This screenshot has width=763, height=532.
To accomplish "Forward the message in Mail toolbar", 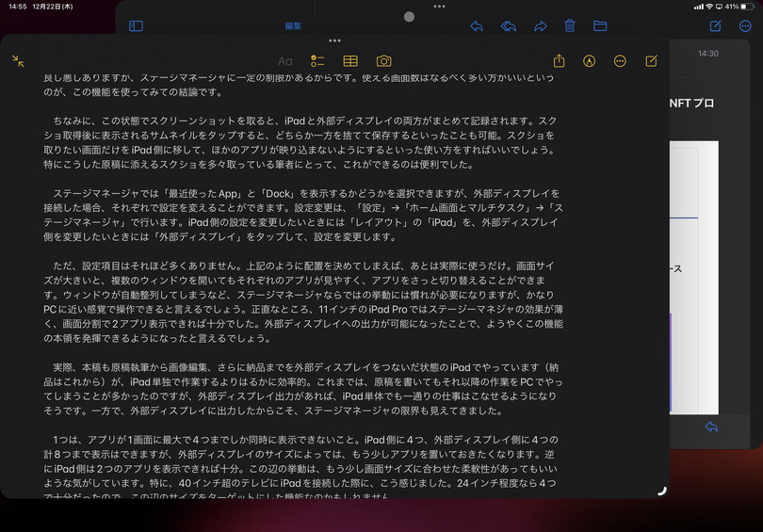I will click(x=541, y=25).
